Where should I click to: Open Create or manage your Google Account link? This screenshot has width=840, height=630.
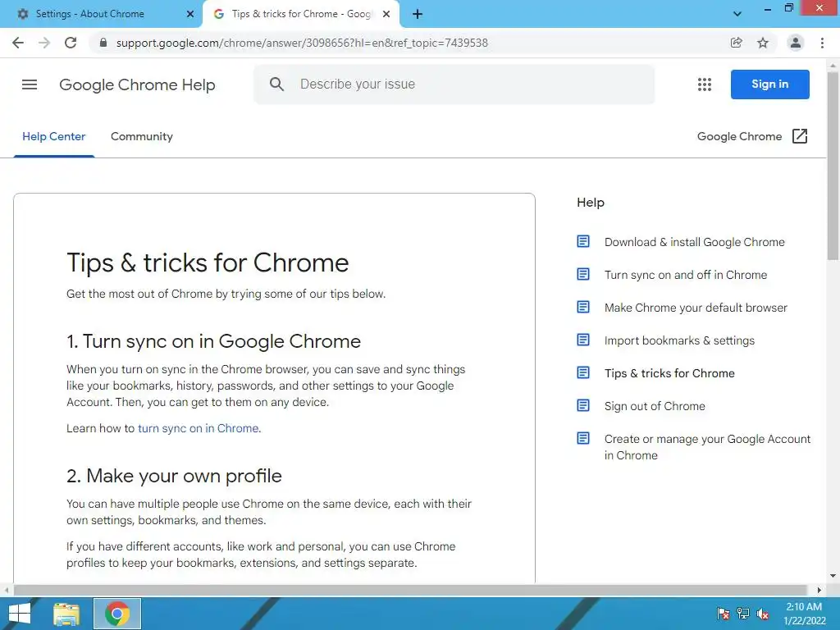click(707, 447)
